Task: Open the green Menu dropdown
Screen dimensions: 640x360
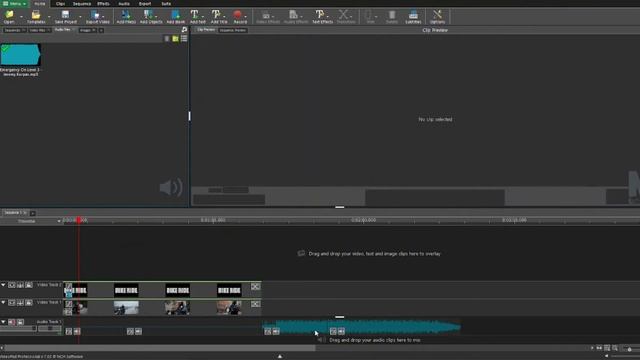Action: pos(15,3)
